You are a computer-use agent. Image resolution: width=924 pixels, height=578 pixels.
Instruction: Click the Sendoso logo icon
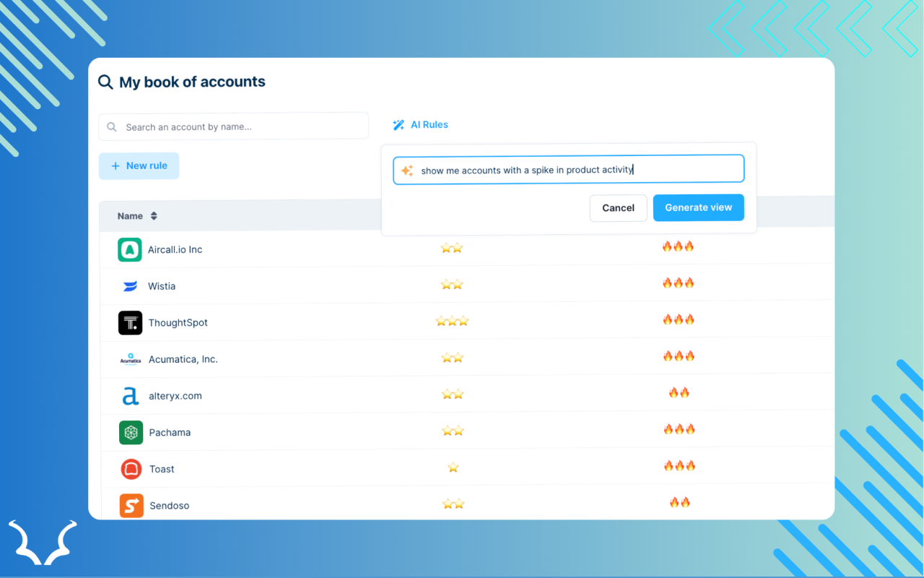tap(131, 505)
